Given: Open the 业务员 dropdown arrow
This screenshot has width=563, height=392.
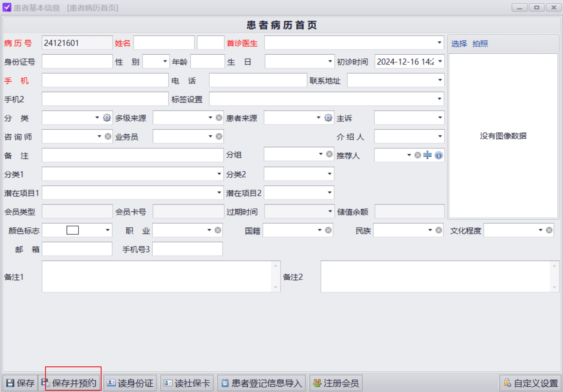Looking at the screenshot, I should (210, 136).
